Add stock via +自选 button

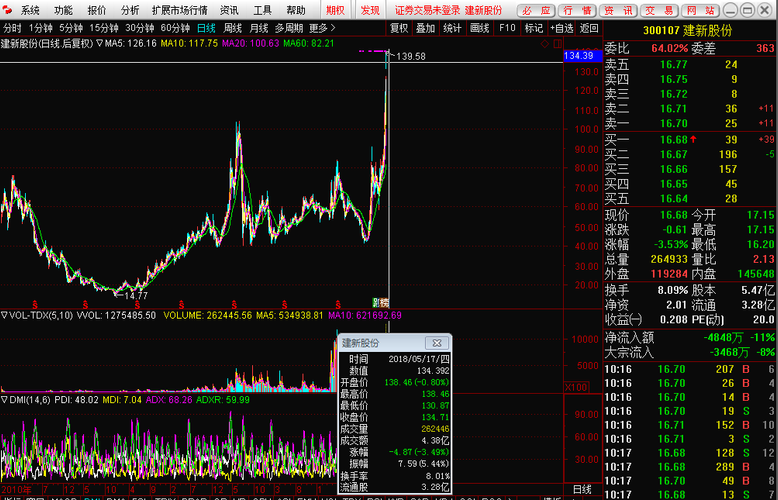coord(562,28)
